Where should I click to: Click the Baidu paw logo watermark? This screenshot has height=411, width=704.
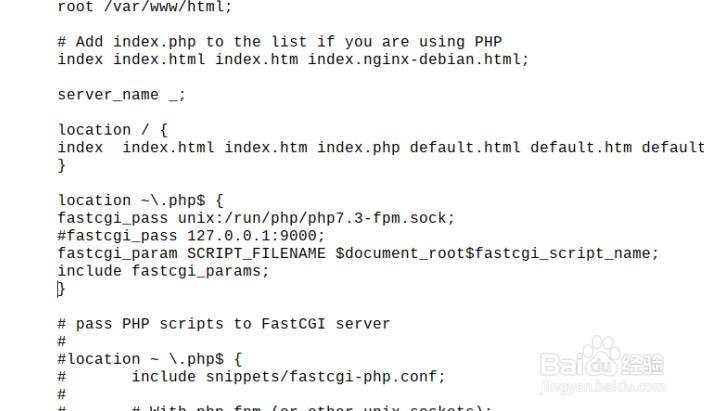602,367
